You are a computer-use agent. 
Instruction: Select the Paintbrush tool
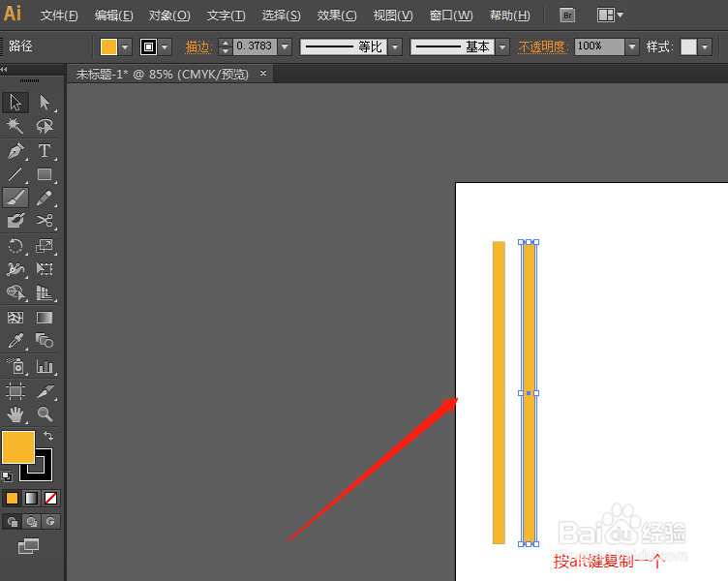tap(15, 198)
